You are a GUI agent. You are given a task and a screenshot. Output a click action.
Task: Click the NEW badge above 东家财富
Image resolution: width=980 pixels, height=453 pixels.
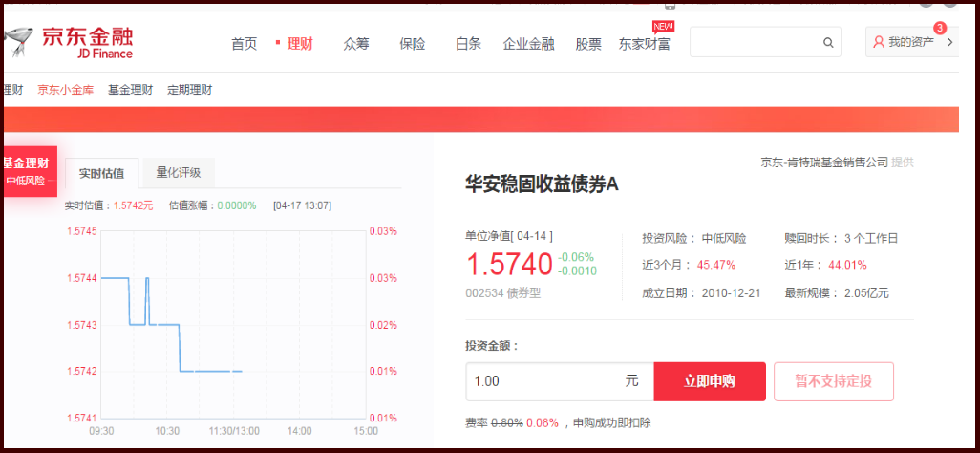click(x=663, y=26)
